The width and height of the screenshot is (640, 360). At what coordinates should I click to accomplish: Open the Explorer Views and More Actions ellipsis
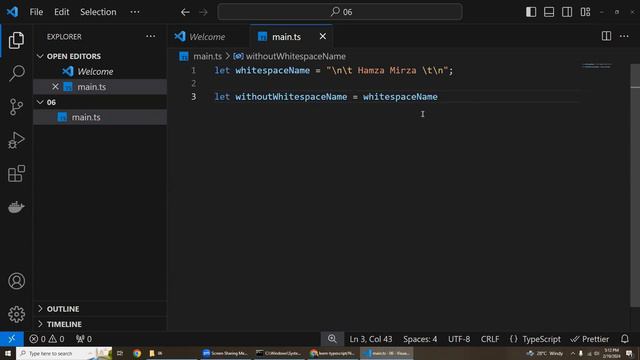[x=151, y=36]
